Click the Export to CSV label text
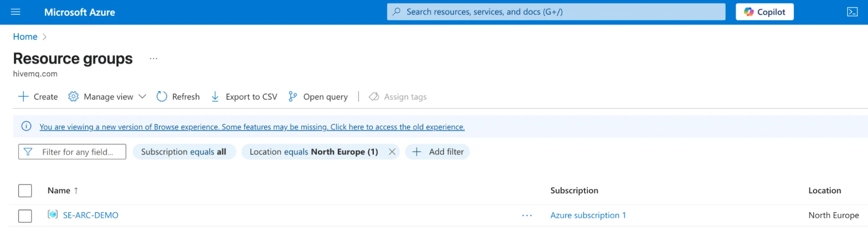Screen dimensions: 868x232 pos(251,96)
